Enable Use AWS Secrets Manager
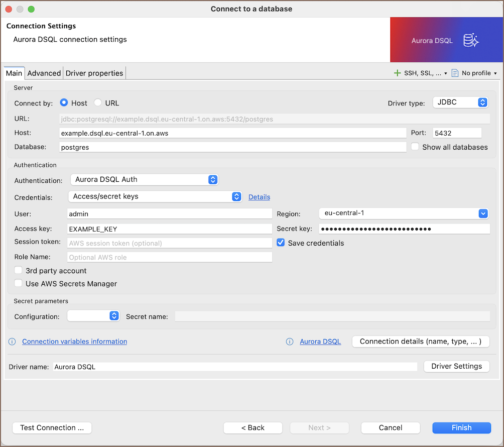 click(19, 284)
